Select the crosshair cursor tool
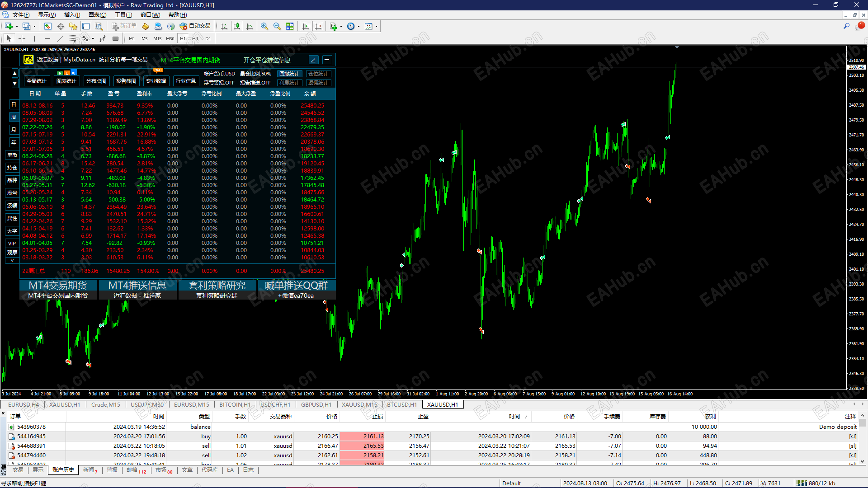The image size is (868, 488). point(22,38)
